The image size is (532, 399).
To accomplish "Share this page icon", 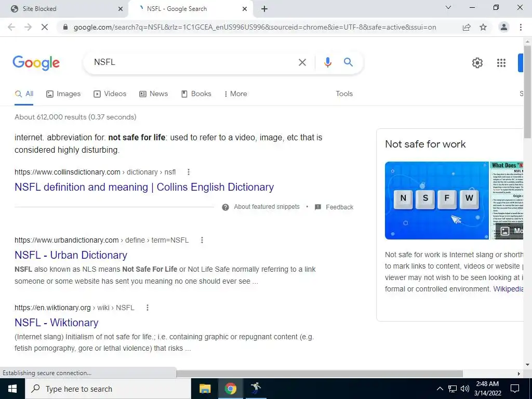I will (x=467, y=27).
